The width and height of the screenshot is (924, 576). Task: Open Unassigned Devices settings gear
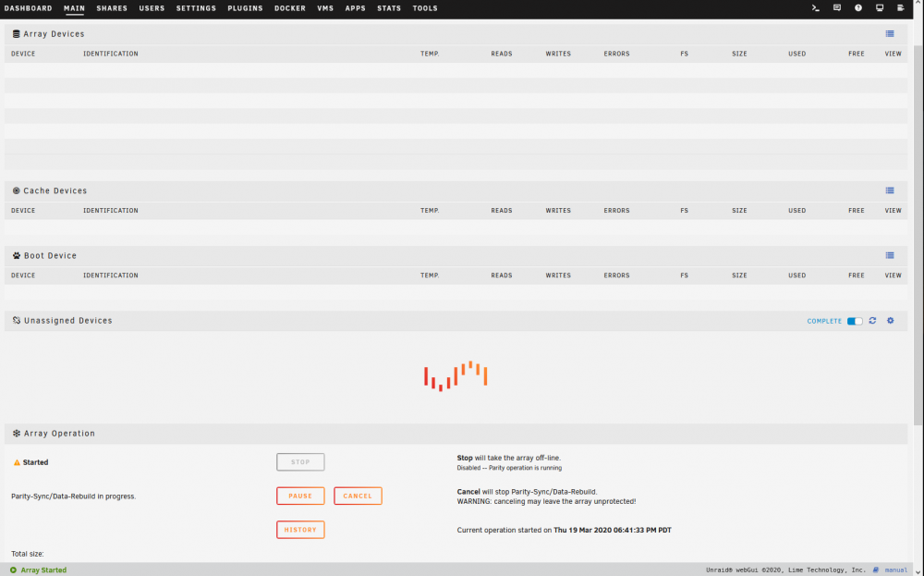tap(891, 321)
